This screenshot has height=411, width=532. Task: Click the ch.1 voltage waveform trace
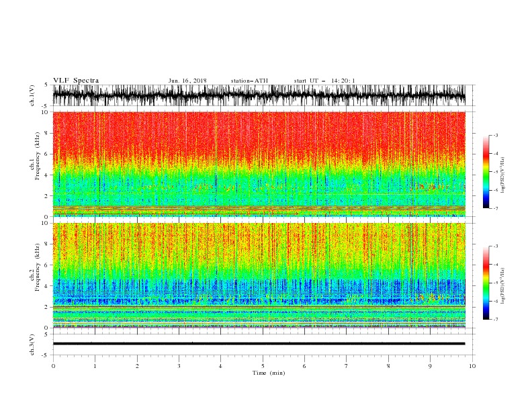click(259, 95)
